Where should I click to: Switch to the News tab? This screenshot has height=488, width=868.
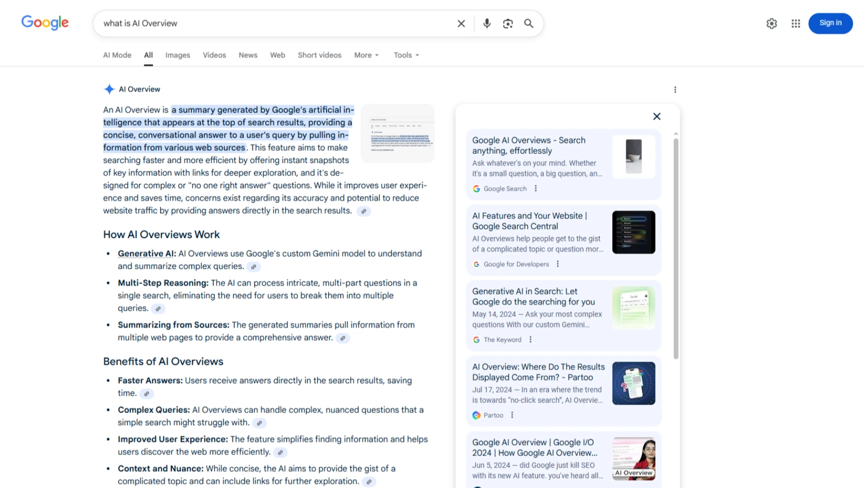(248, 55)
